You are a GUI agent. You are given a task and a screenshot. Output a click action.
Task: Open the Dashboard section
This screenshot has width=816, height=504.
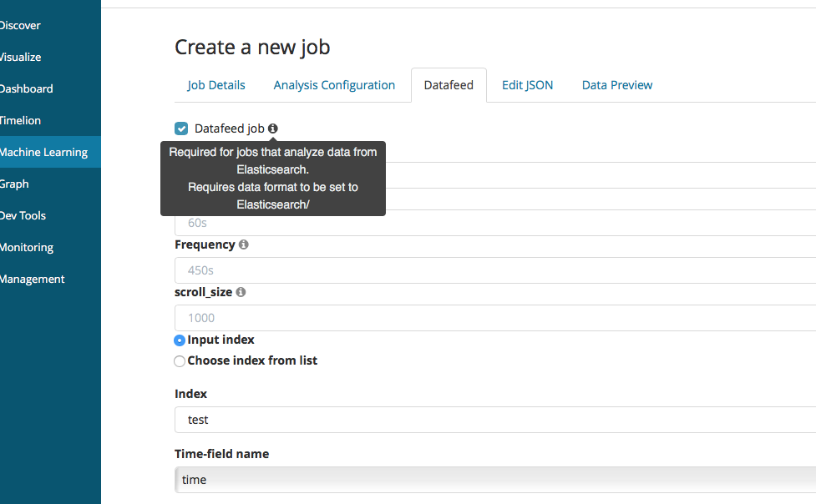coord(26,89)
